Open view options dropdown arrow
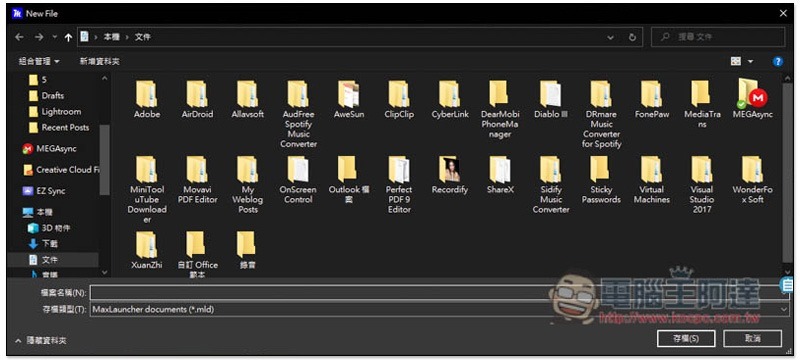This screenshot has width=800, height=360. coord(751,61)
